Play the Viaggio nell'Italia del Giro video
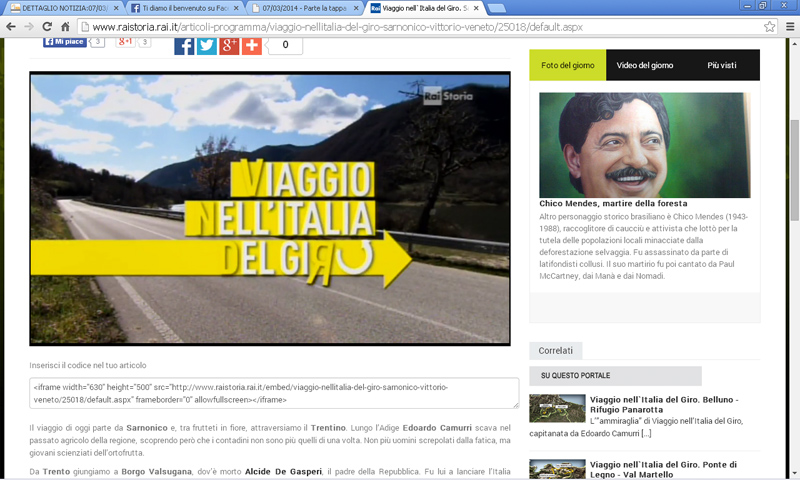Image resolution: width=800 pixels, height=480 pixels. [x=270, y=209]
